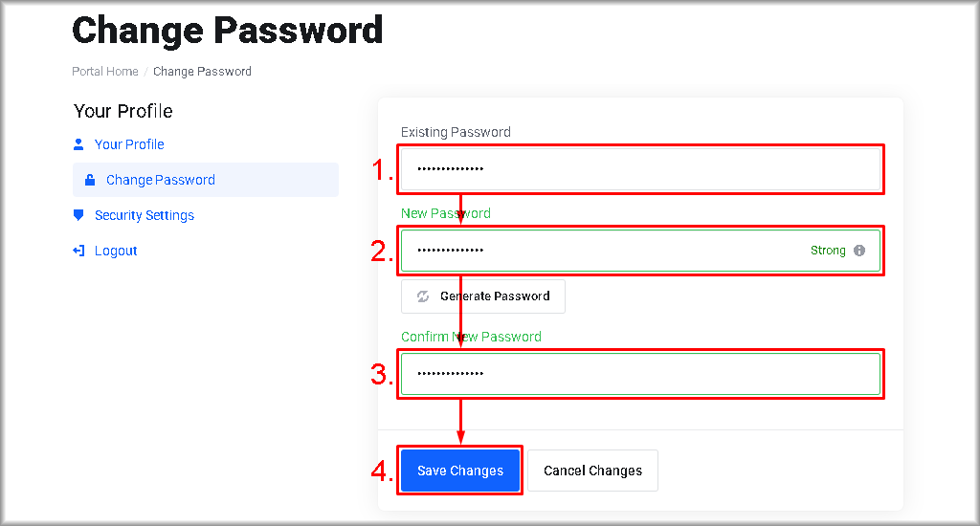Viewport: 980px width, 526px height.
Task: Click the Cancel Changes button
Action: coord(592,471)
